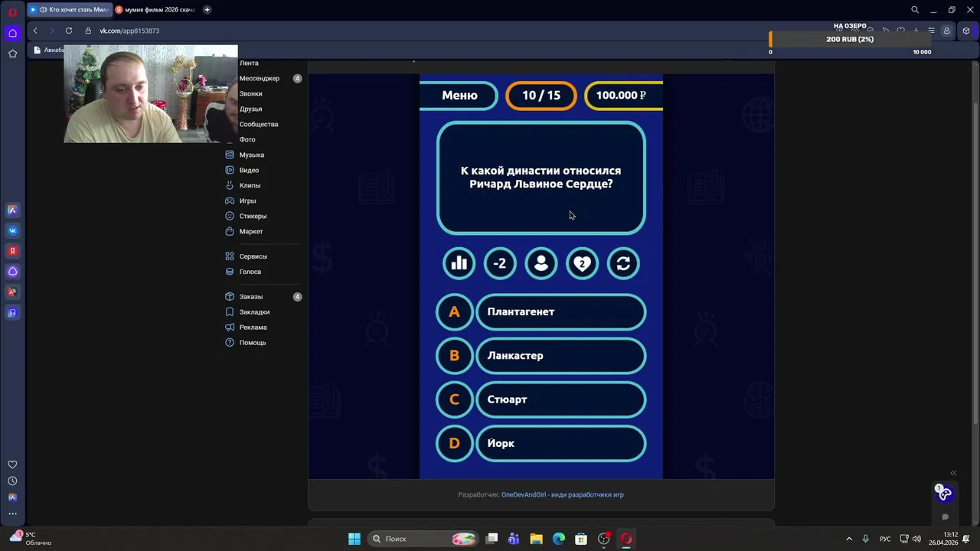Click the Игры gamepad icon
This screenshot has width=980, height=551.
point(230,201)
